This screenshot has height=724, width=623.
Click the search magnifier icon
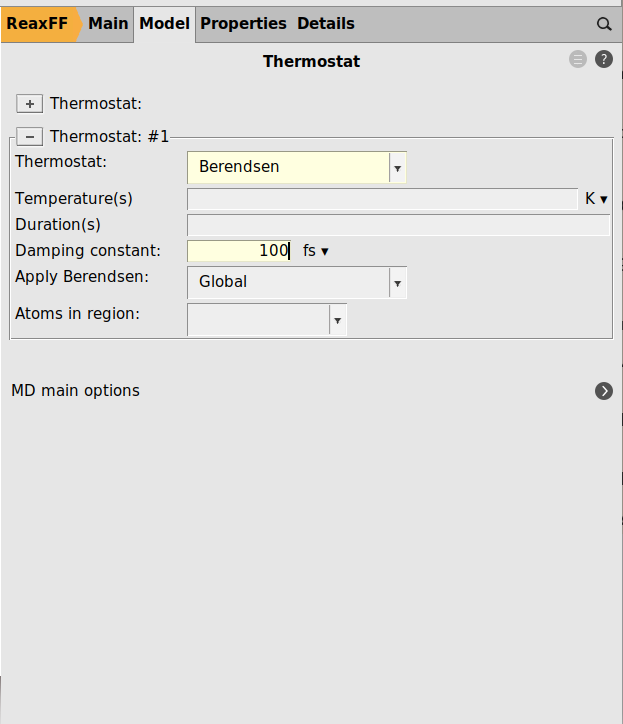tap(603, 24)
